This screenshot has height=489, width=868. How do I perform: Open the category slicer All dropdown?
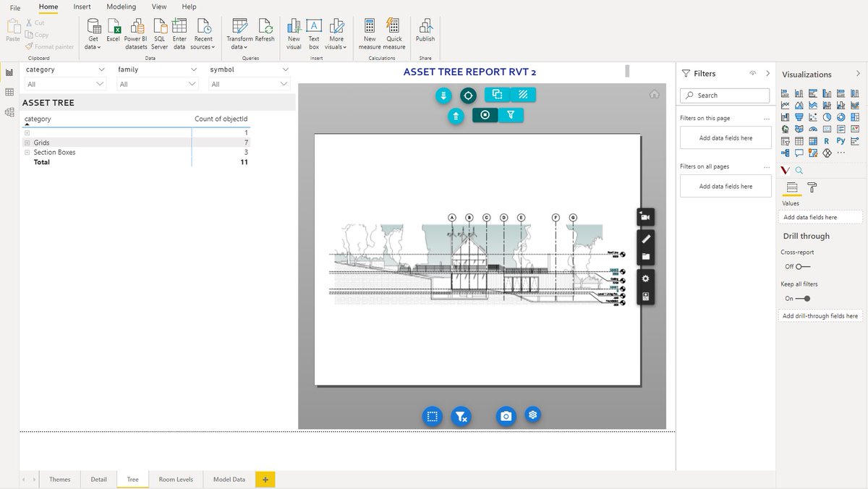pyautogui.click(x=64, y=84)
